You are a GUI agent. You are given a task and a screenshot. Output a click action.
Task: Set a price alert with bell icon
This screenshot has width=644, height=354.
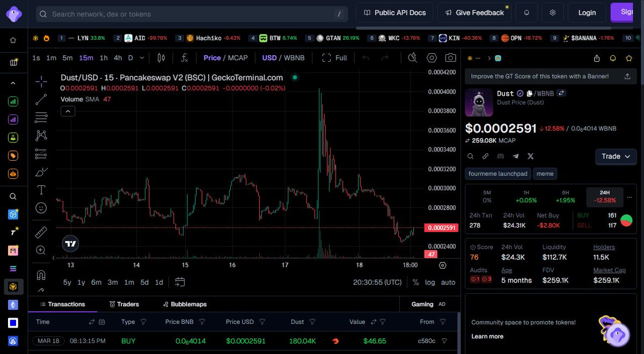pos(613,58)
